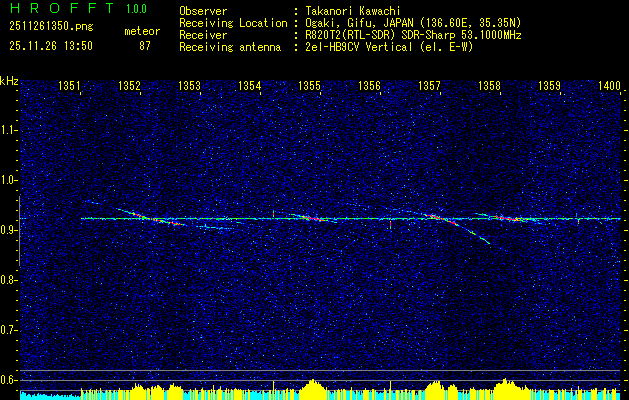Click the gray frequency range bar near 0.9
The width and height of the screenshot is (629, 400).
pos(19,231)
